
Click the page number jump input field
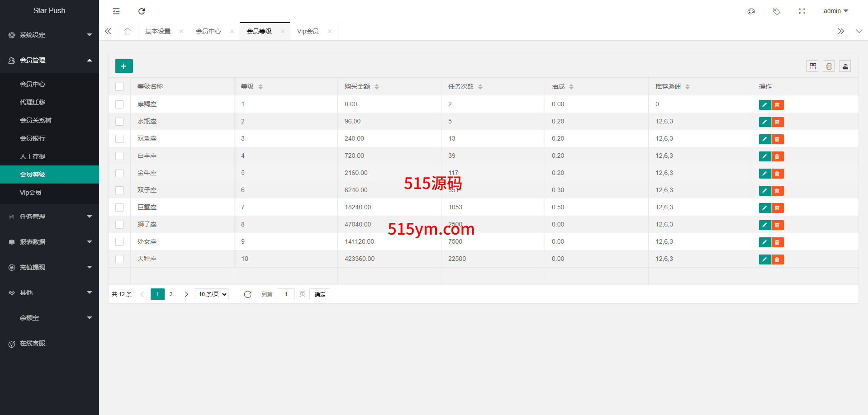285,294
